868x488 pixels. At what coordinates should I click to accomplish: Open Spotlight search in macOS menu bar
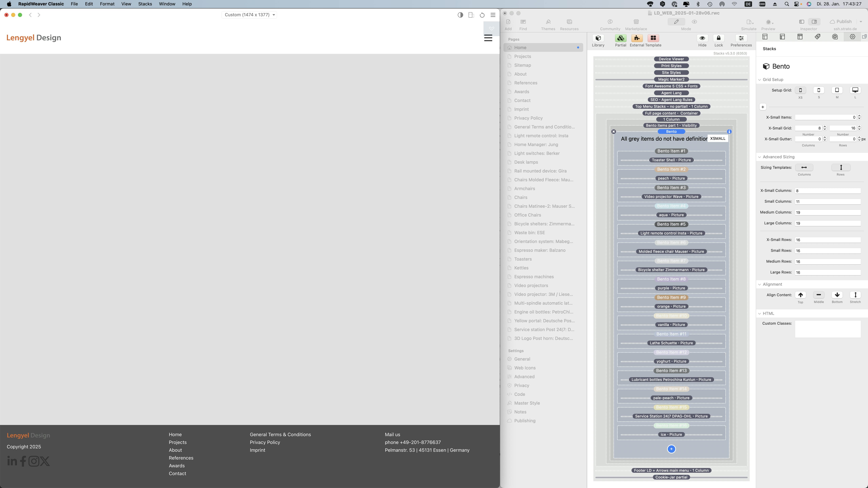786,4
